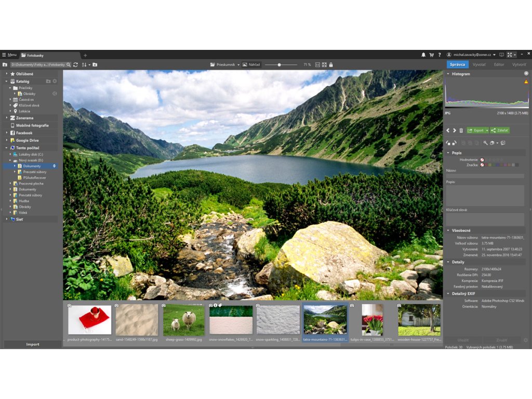Rotate image left icon
The width and height of the screenshot is (532, 399).
click(448, 143)
